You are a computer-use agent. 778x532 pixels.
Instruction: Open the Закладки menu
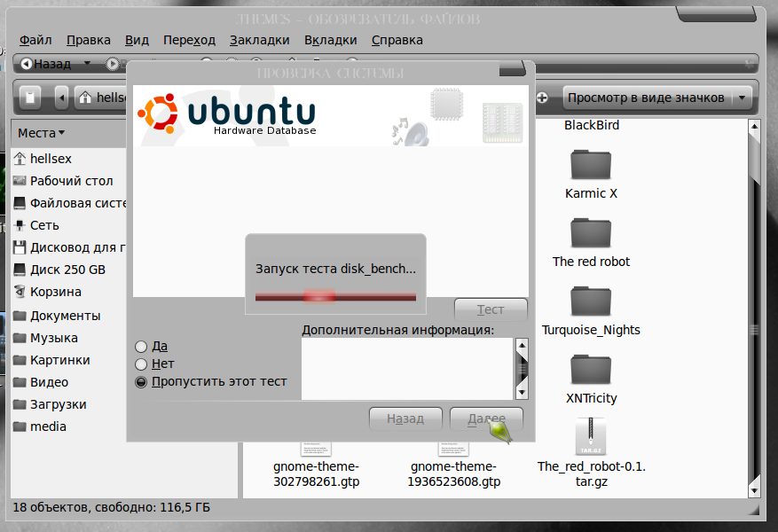260,40
